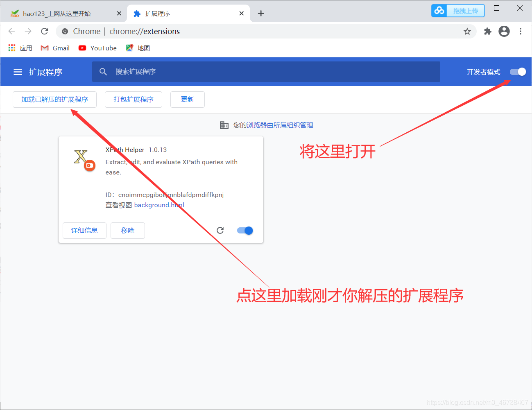
Task: Open the extensions puzzle icon in toolbar
Action: point(487,31)
